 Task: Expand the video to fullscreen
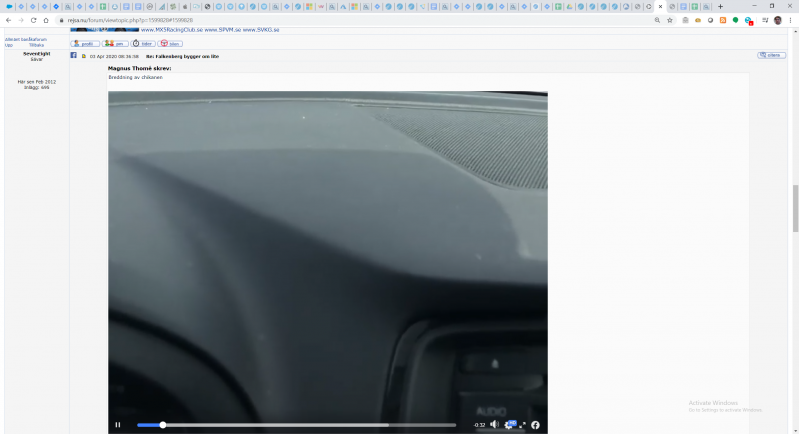point(522,425)
